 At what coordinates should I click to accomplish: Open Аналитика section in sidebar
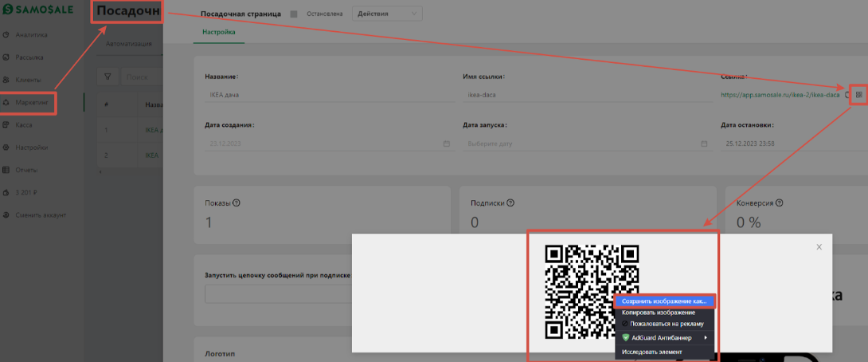(x=32, y=35)
